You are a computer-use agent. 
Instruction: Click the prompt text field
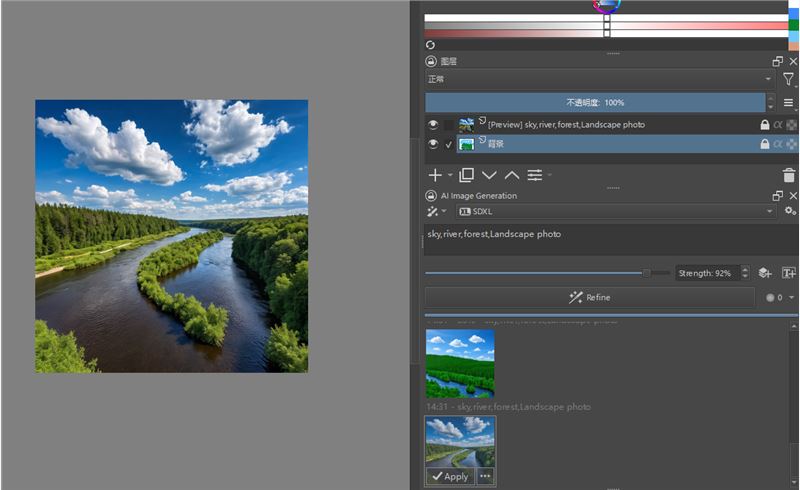611,239
